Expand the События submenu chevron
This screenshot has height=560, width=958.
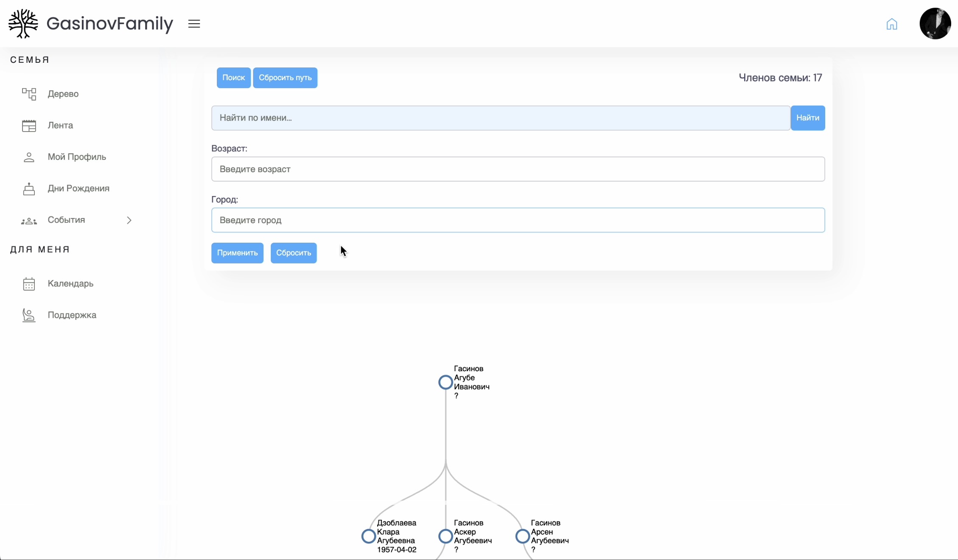click(x=129, y=220)
